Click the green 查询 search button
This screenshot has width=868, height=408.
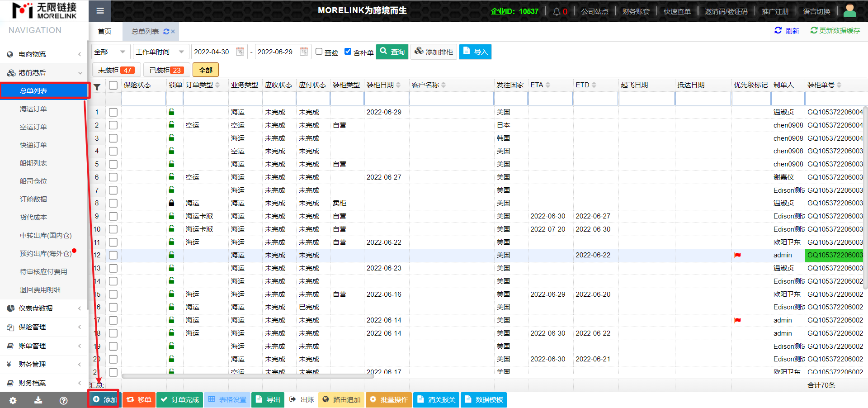coord(392,52)
